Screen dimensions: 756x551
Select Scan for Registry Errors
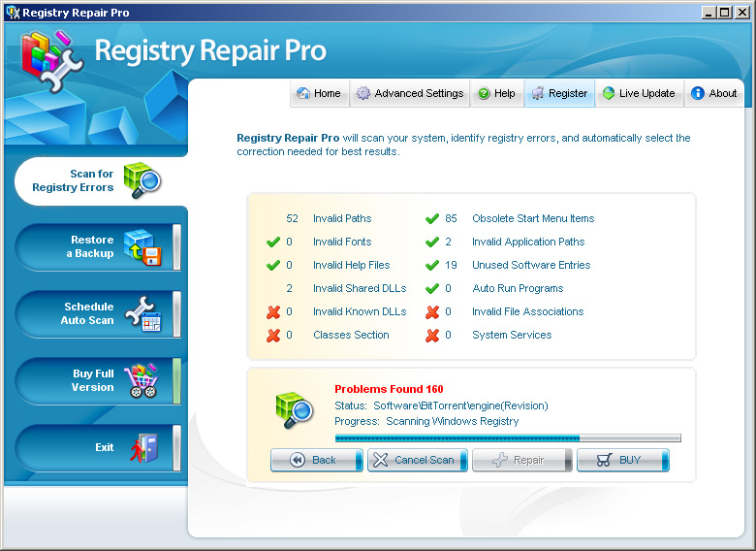point(100,181)
